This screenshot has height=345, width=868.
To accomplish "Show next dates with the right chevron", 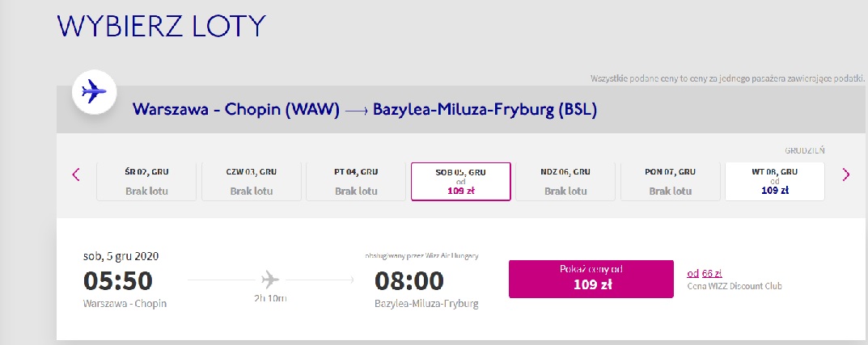I will (845, 175).
